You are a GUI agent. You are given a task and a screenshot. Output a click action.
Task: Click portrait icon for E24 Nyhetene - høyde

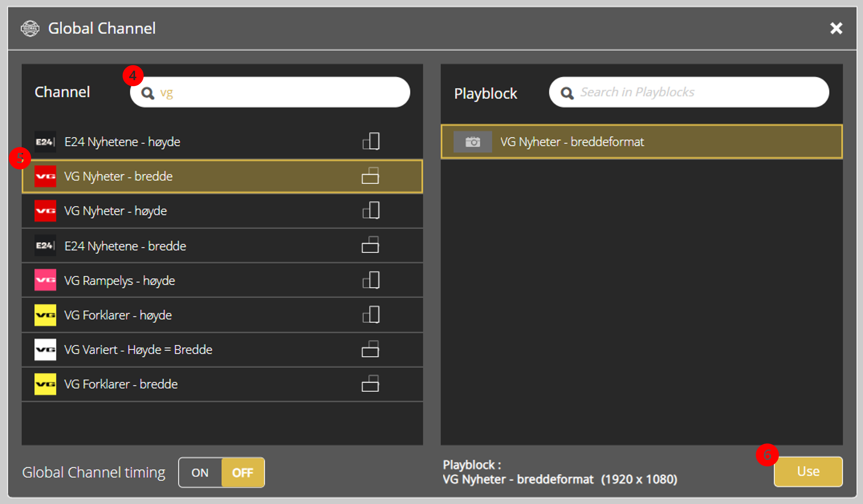[x=371, y=141]
